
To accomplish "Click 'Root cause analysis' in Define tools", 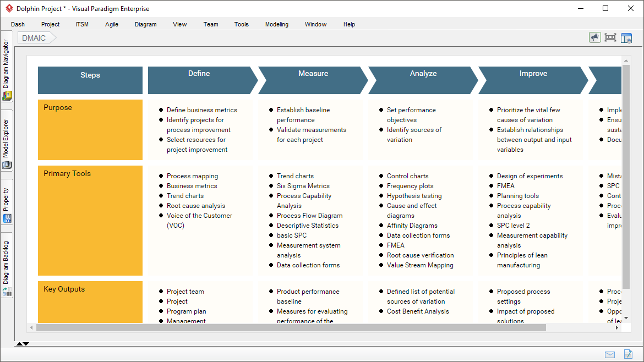I will click(196, 206).
